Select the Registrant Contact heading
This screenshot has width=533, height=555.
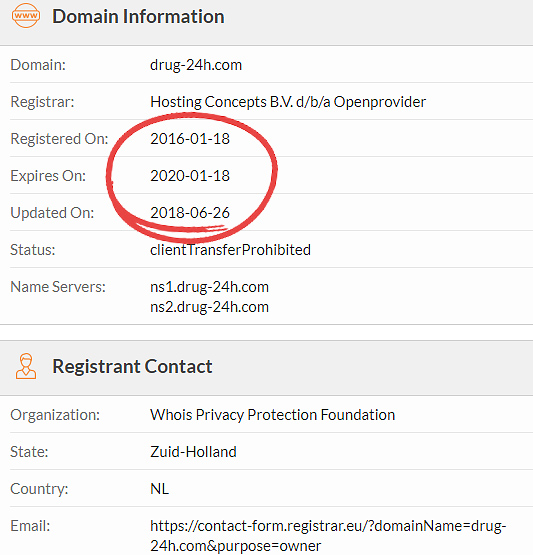point(132,366)
